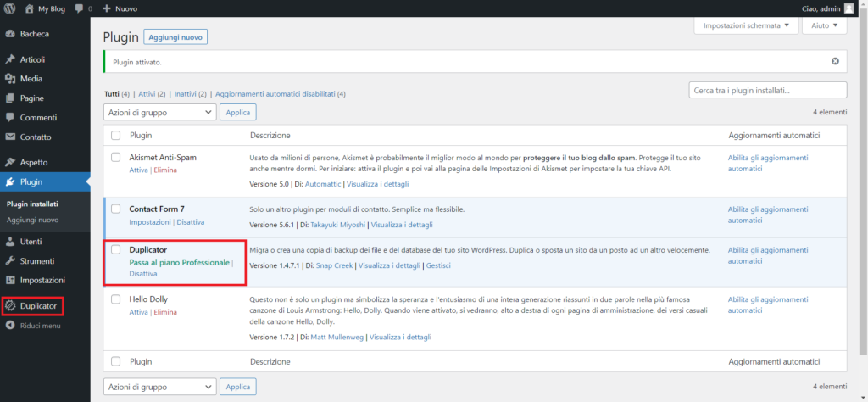Open Duplicator Gestisci link
Screen dimensions: 868x402
438,265
